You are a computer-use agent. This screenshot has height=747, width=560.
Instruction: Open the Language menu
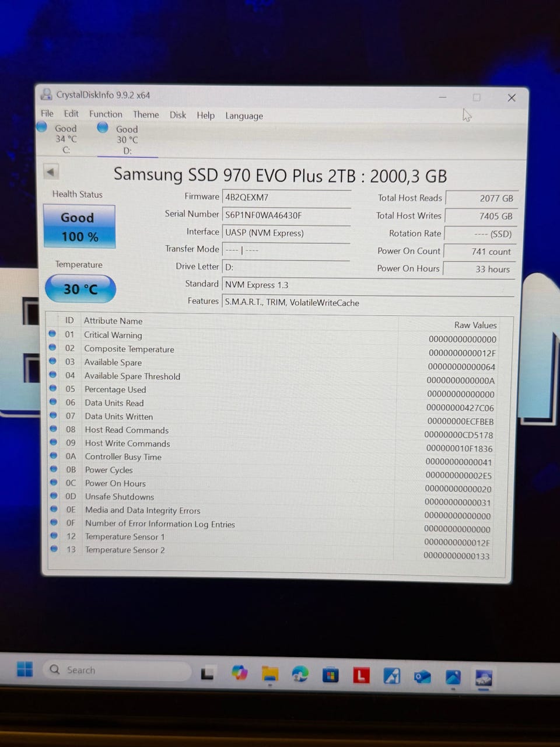(244, 116)
